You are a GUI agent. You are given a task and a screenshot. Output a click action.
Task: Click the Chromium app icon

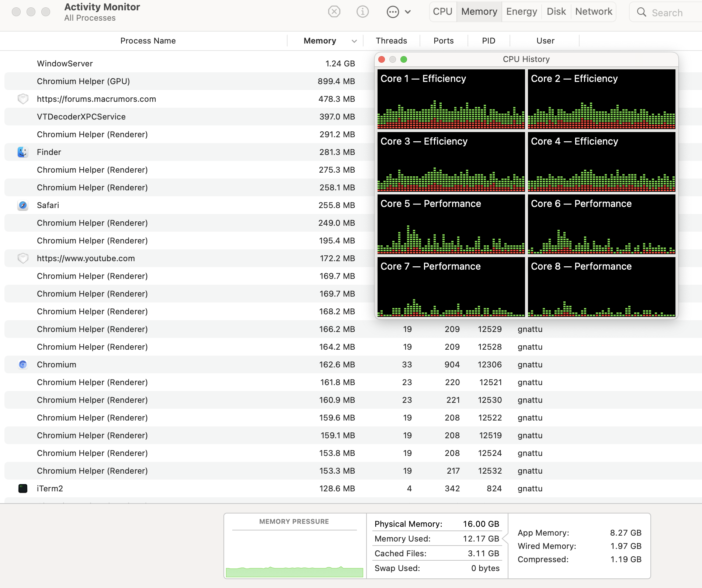click(23, 364)
